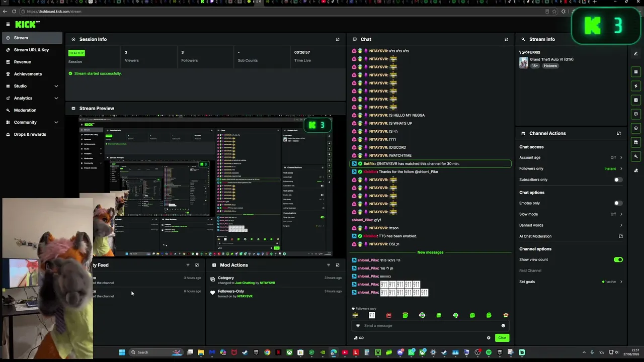The height and width of the screenshot is (362, 644).
Task: Click the Grand Theft Auto VI cover art
Action: (x=524, y=63)
